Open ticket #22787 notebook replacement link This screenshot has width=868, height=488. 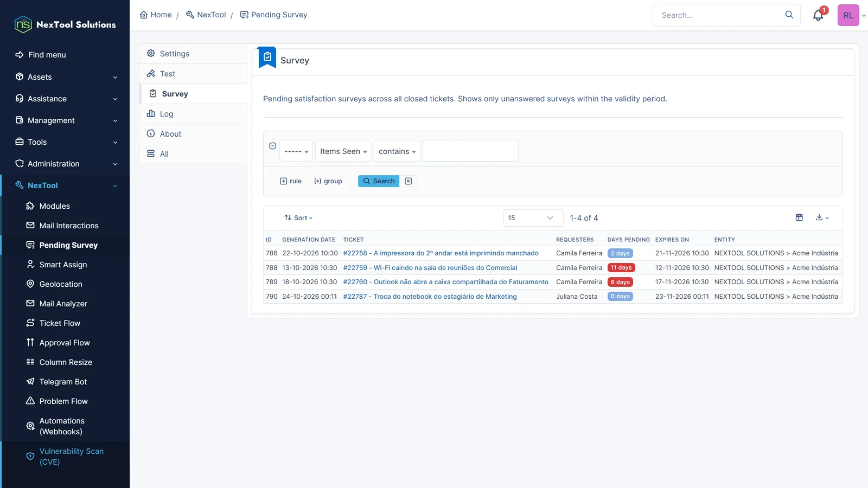(x=430, y=297)
